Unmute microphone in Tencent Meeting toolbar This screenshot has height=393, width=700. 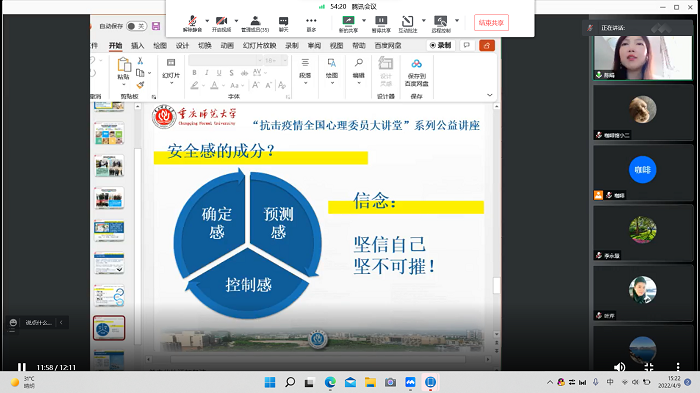(x=192, y=23)
